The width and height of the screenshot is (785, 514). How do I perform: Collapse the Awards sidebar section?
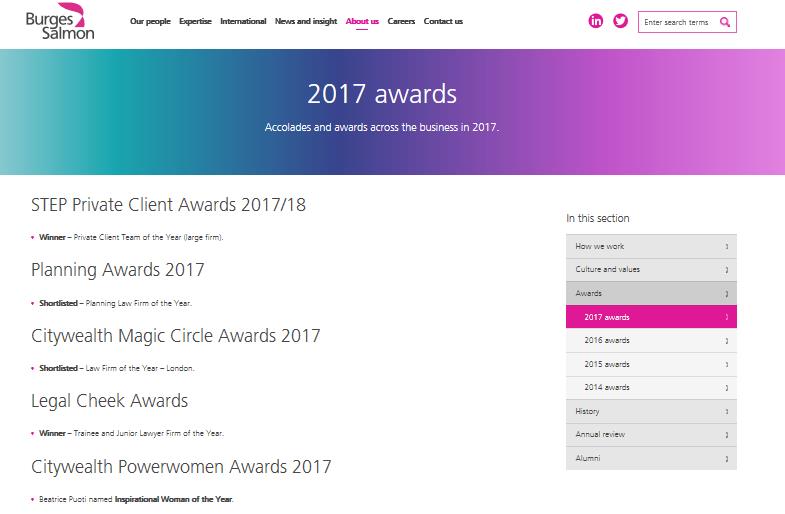651,293
